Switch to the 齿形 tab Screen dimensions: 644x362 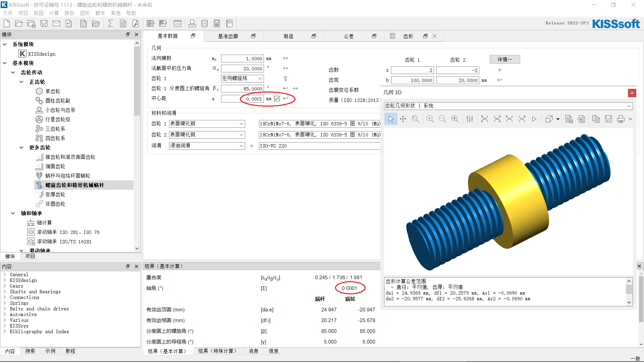(x=408, y=36)
